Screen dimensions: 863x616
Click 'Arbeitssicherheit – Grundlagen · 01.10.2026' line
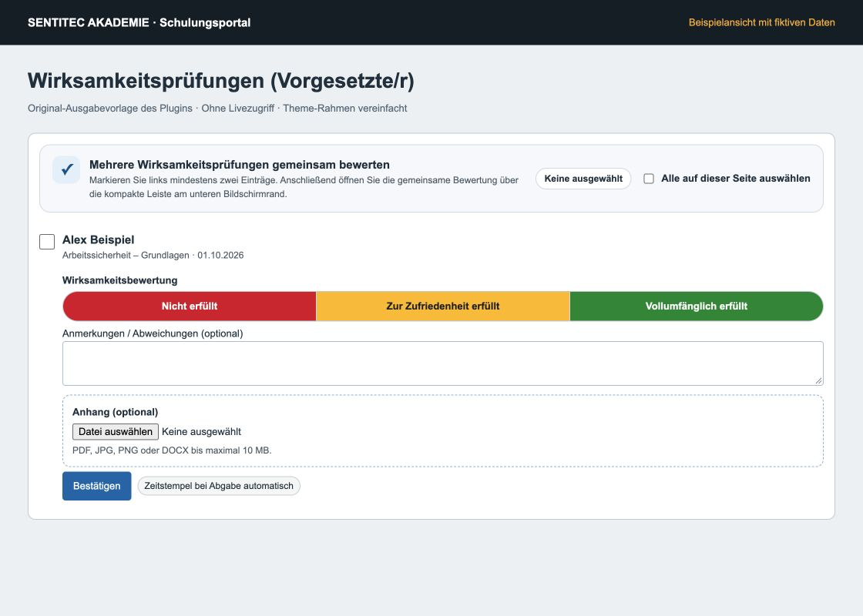tap(153, 255)
